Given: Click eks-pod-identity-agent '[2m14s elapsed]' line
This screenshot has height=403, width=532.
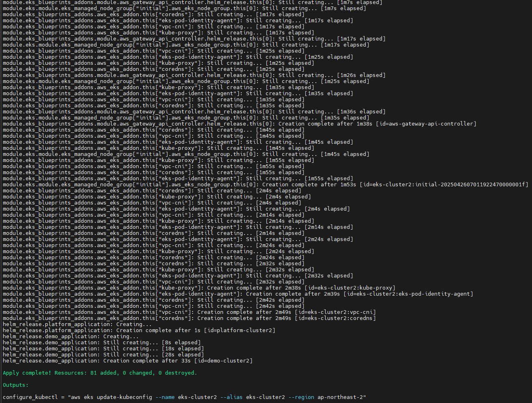Looking at the screenshot, I should coord(178,227).
